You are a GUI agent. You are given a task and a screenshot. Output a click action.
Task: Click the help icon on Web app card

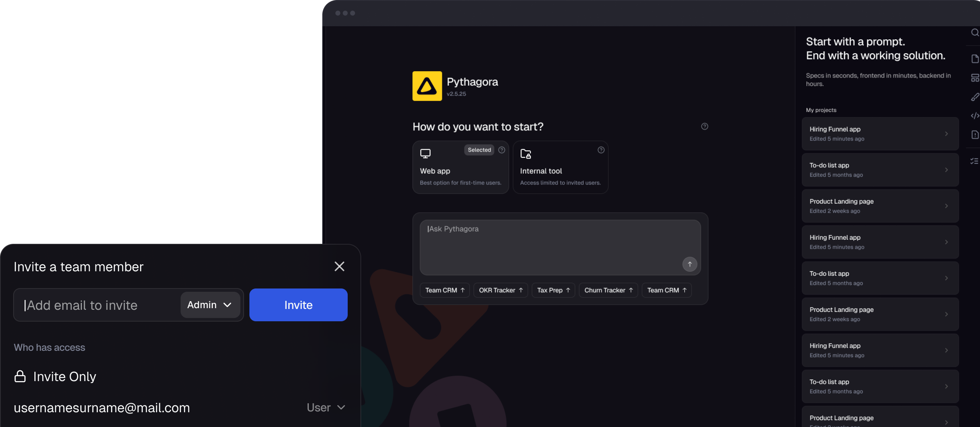click(x=501, y=150)
